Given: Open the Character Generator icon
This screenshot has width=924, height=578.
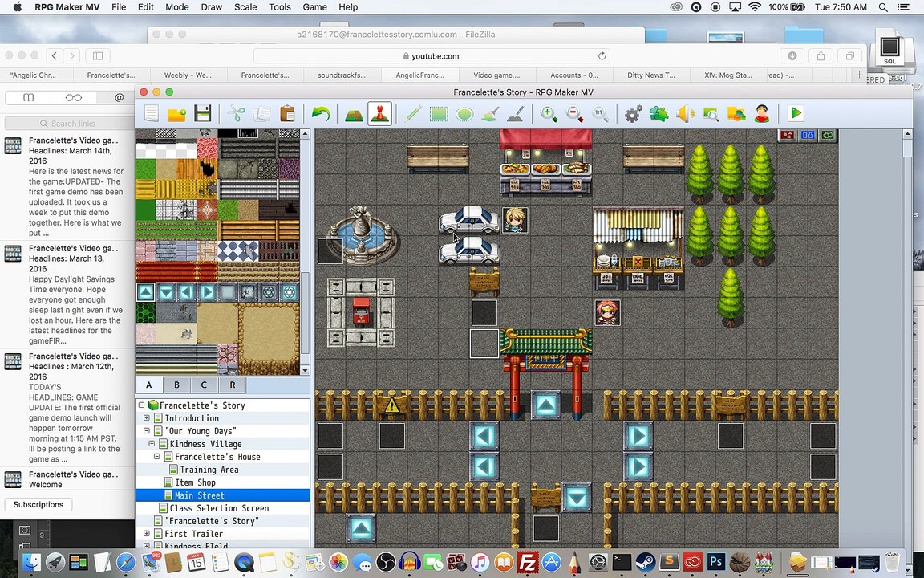Looking at the screenshot, I should [x=762, y=113].
